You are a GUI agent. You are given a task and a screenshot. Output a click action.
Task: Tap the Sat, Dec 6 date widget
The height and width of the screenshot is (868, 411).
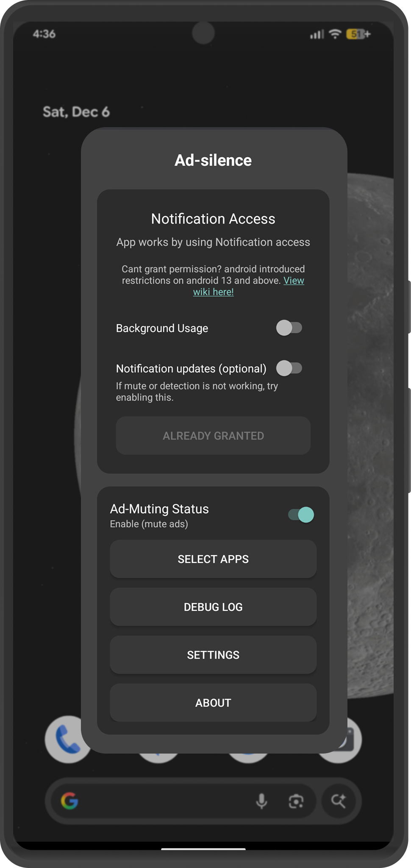click(76, 112)
